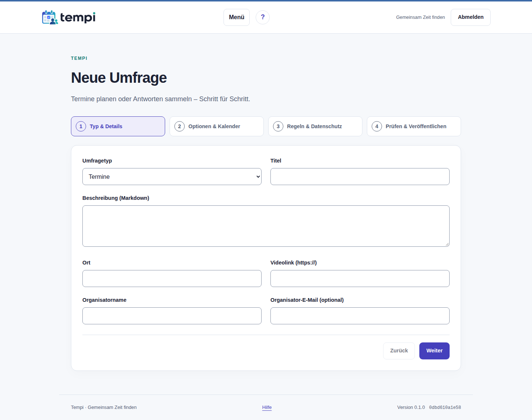Expand the Umfragetyp dropdown
Screen dimensions: 532x420
click(x=172, y=177)
